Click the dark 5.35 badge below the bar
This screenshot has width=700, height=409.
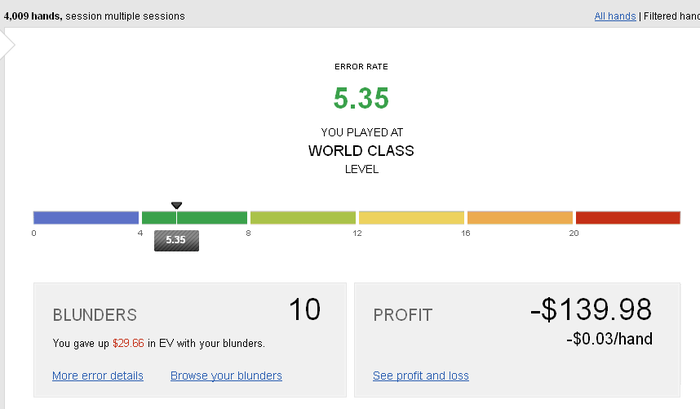[176, 240]
